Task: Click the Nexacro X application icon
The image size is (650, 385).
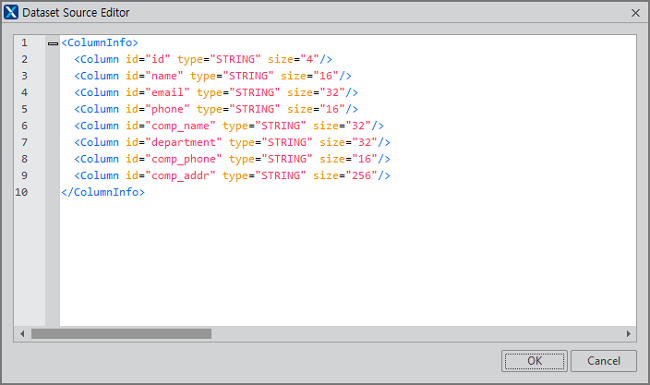Action: [x=11, y=12]
